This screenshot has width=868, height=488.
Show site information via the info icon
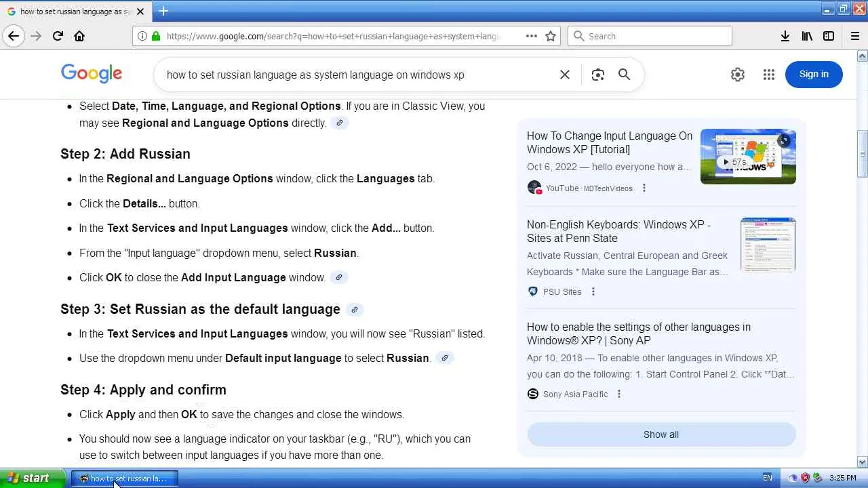coord(142,36)
